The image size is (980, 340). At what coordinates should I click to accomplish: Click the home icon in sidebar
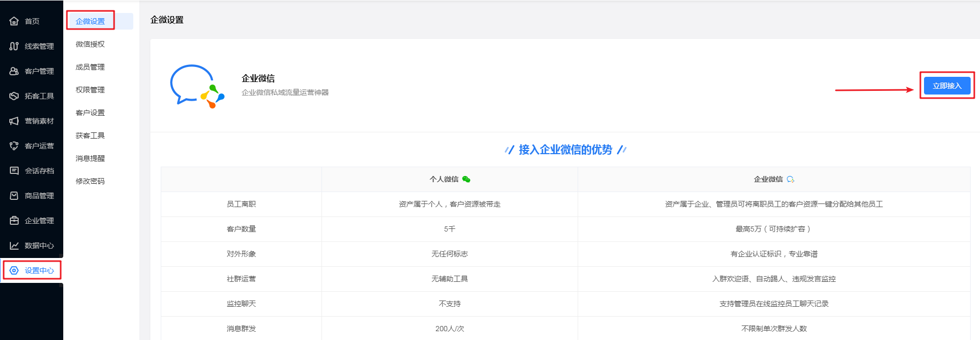[x=14, y=21]
